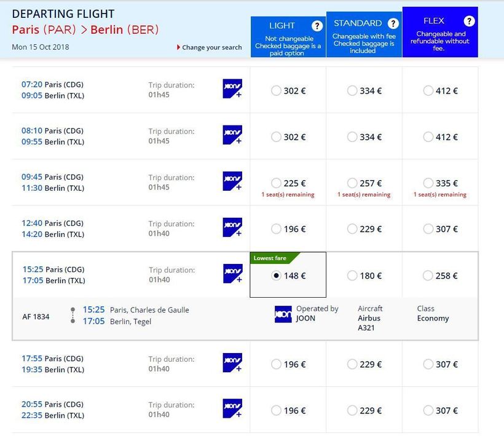Choose the 180 € Standard fare at 15:25
Viewport: 504px width, 446px height.
pos(352,276)
